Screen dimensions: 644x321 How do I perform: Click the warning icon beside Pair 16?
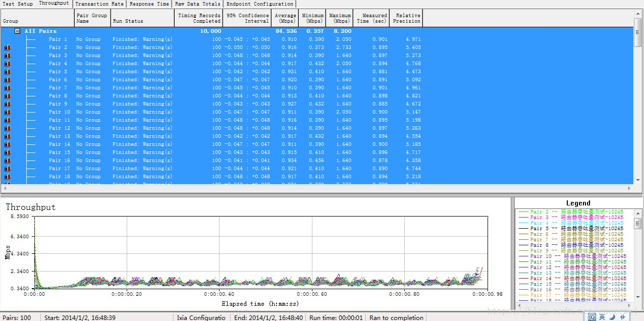point(7,161)
